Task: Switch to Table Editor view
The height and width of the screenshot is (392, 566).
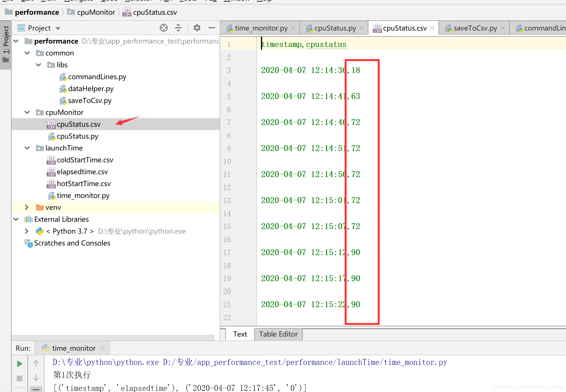Action: pos(278,334)
